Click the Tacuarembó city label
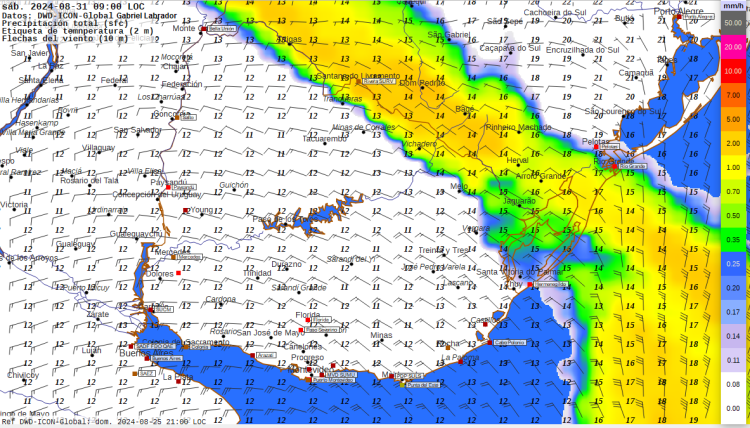This screenshot has height=428, width=750. click(324, 139)
